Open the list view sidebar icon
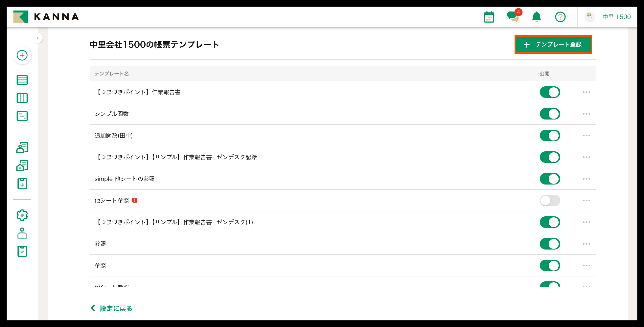644x327 pixels. pos(22,80)
